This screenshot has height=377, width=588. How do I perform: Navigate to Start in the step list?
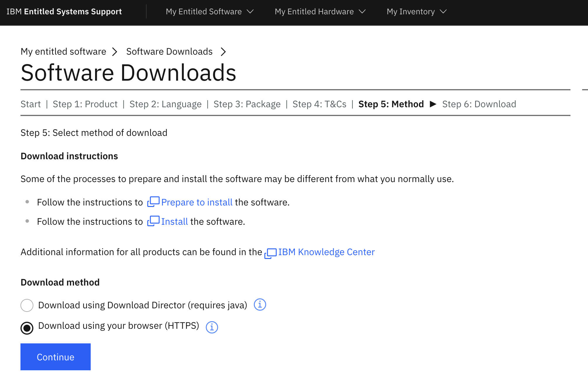pos(30,104)
